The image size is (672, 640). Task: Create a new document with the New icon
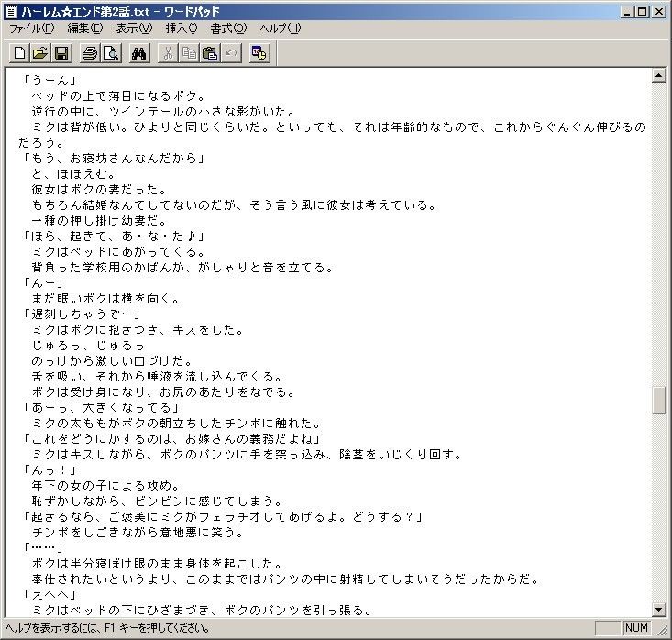(19, 53)
